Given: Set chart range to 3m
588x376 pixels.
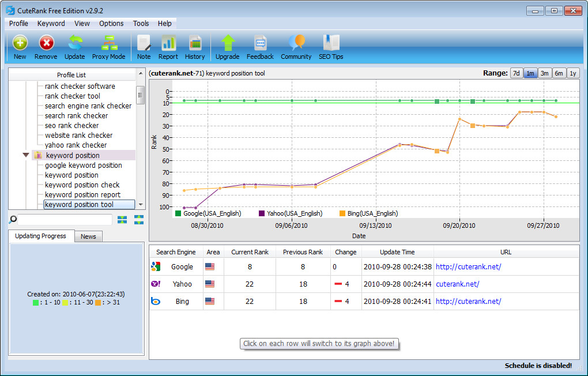Looking at the screenshot, I should click(x=545, y=73).
